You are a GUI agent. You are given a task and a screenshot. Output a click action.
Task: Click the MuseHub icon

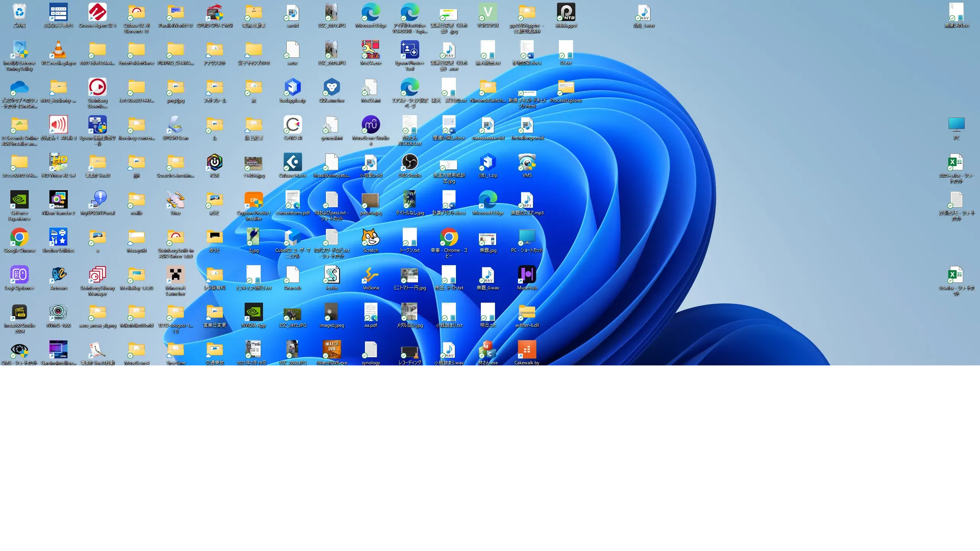click(527, 275)
